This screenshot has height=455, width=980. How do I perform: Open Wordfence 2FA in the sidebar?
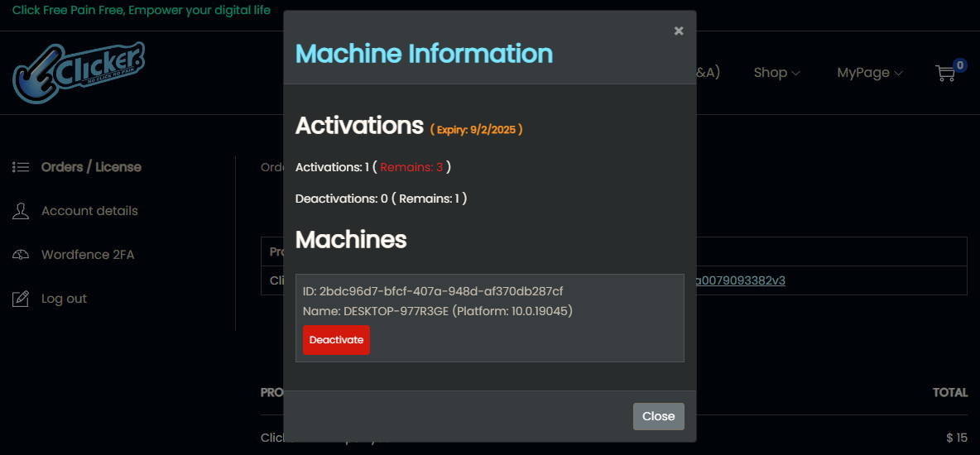coord(88,254)
